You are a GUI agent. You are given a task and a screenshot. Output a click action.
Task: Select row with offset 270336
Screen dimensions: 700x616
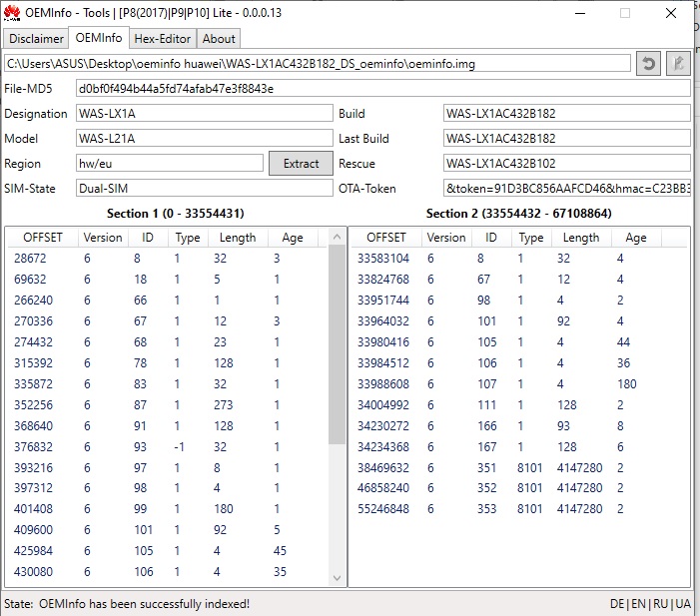click(x=168, y=320)
